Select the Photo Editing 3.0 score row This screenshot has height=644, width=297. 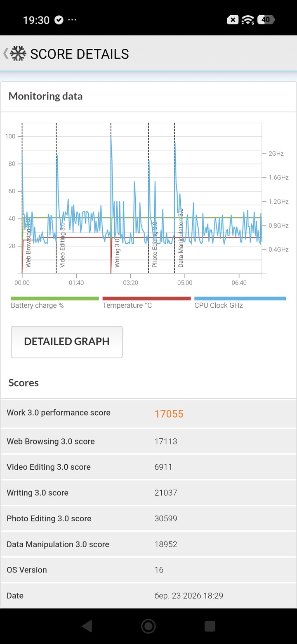[x=148, y=518]
